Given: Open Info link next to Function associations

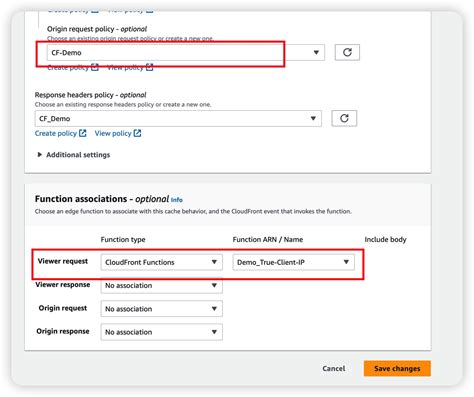Looking at the screenshot, I should point(177,200).
